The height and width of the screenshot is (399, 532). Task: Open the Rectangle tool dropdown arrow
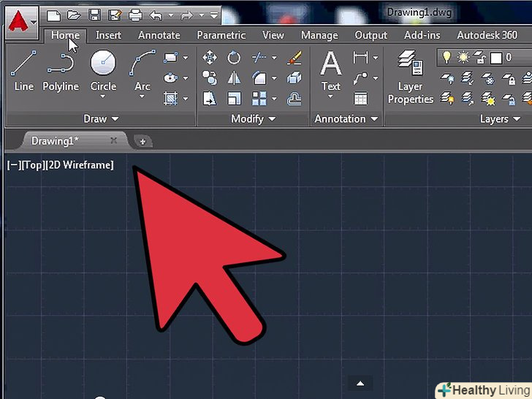click(186, 58)
